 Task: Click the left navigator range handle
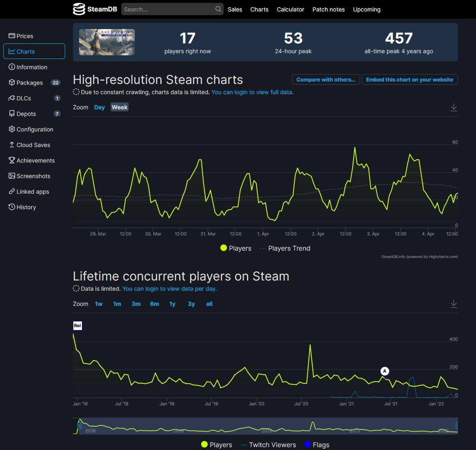(79, 426)
